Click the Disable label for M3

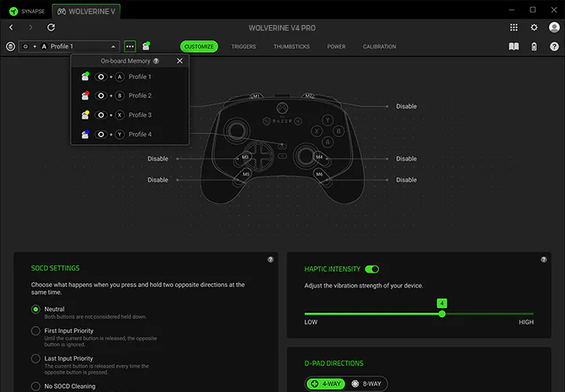158,158
